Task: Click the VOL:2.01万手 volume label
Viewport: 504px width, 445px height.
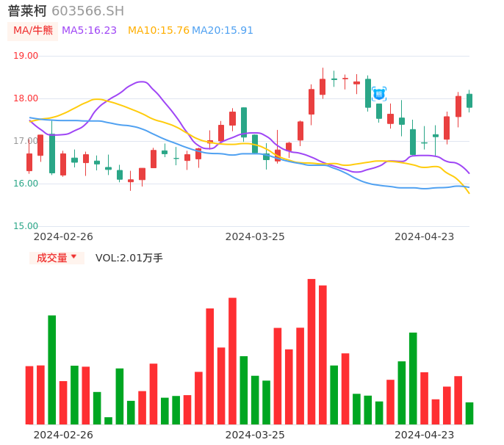Action: [x=129, y=258]
